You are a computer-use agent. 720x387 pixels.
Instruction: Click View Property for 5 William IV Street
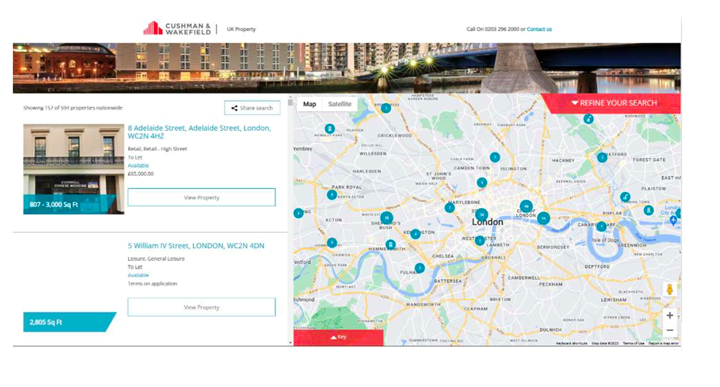coord(202,307)
